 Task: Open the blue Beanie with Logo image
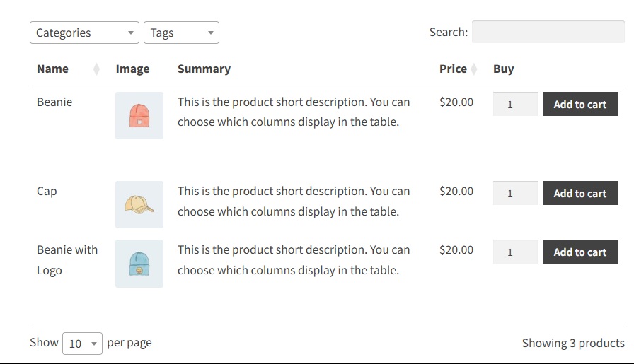139,263
